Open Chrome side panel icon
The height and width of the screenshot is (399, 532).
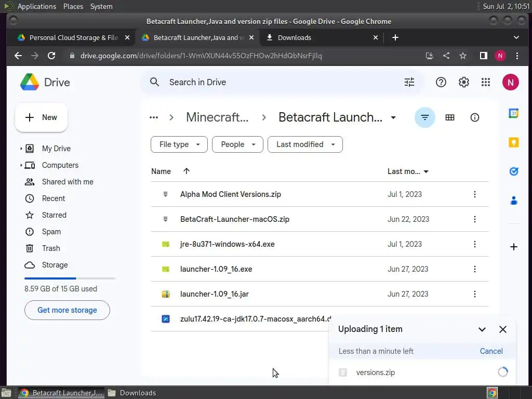(484, 56)
